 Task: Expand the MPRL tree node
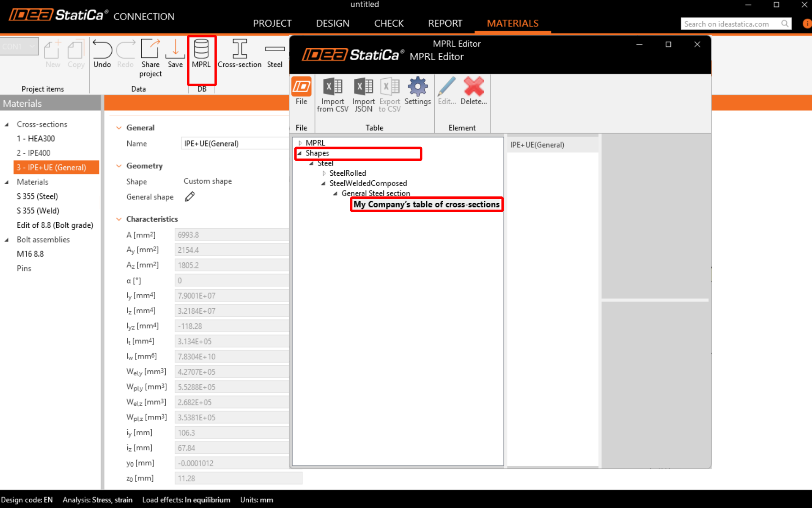coord(300,143)
